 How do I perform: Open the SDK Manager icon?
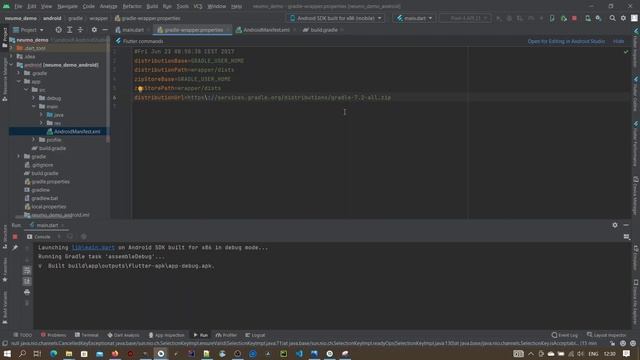click(x=598, y=18)
